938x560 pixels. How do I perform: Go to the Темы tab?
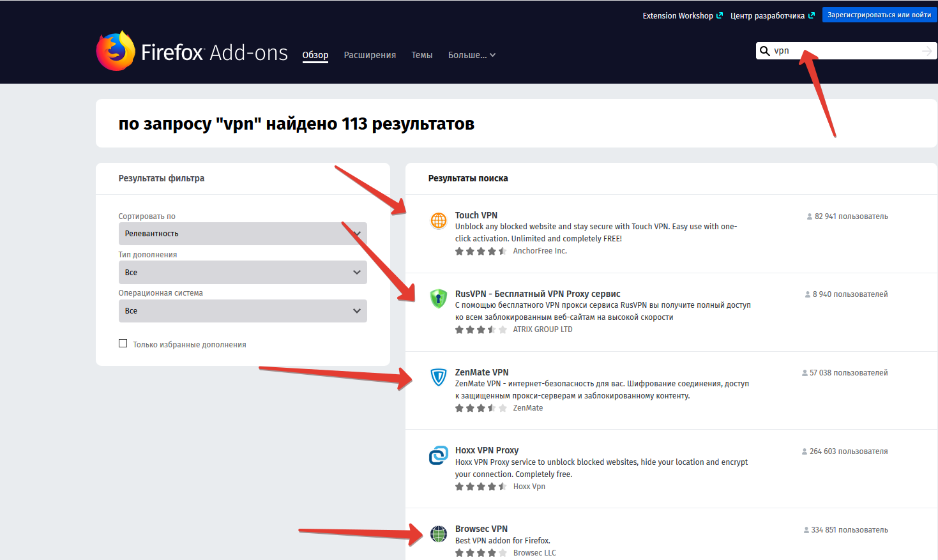422,55
